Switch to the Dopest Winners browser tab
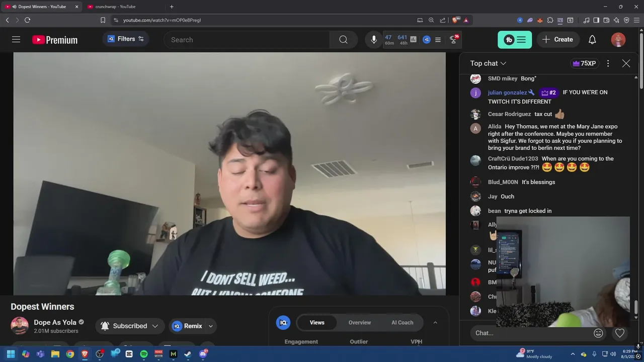The width and height of the screenshot is (644, 362). point(42,7)
